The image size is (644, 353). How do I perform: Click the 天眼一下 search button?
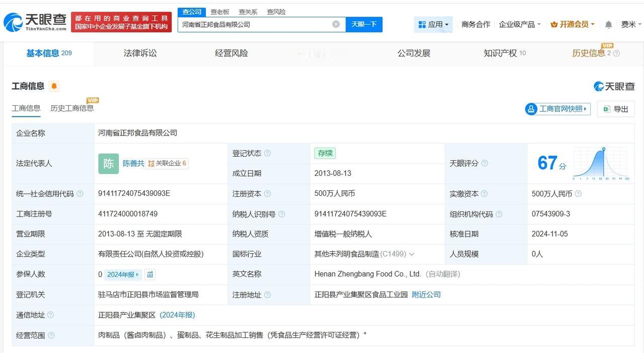pyautogui.click(x=364, y=24)
